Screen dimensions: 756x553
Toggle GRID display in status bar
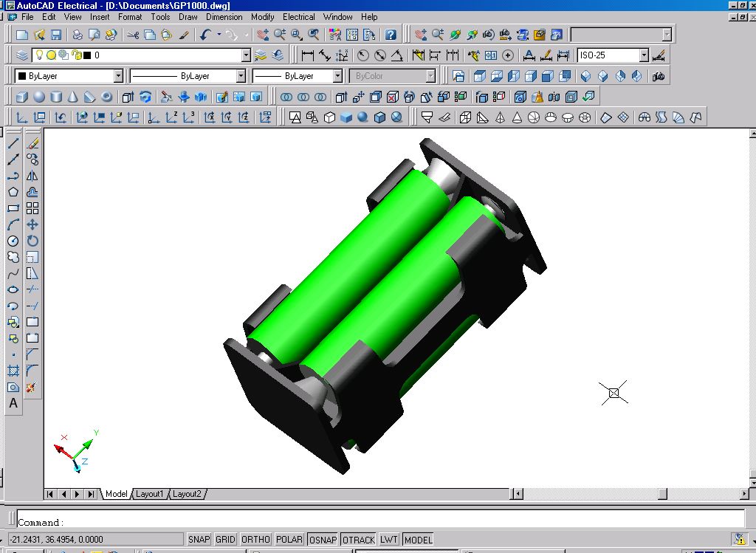click(225, 540)
